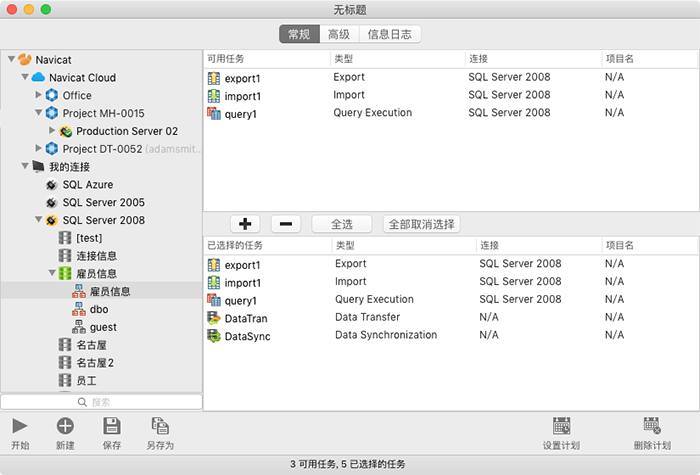Click the 我的连接 computer icon
700x475 pixels.
[x=38, y=167]
